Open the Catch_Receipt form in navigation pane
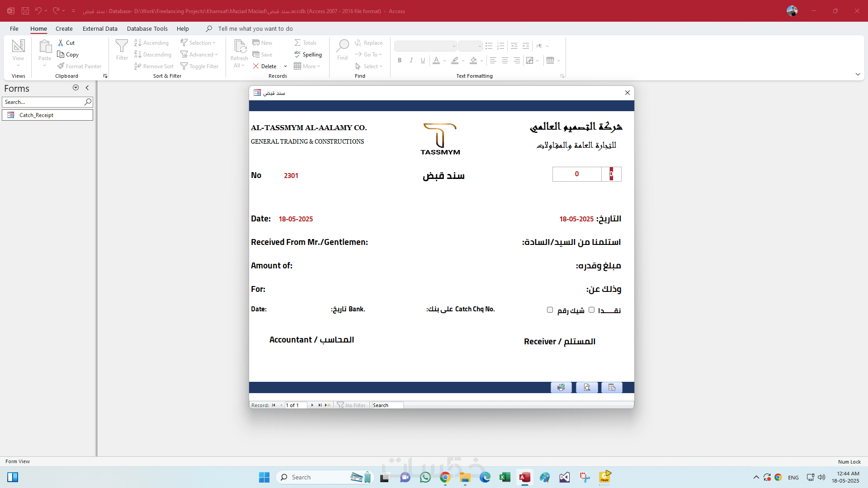The image size is (868, 488). tap(36, 115)
